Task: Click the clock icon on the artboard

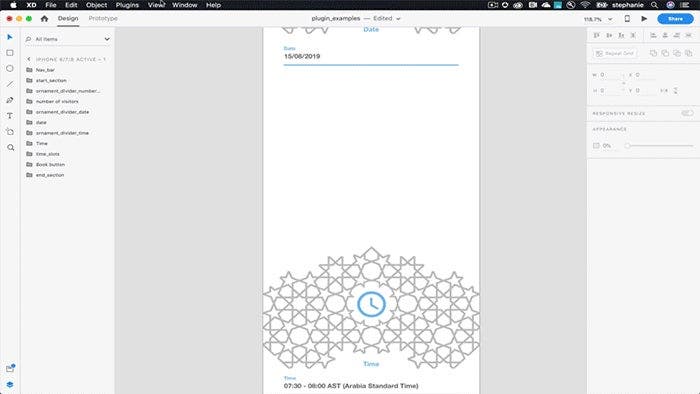Action: (x=371, y=304)
